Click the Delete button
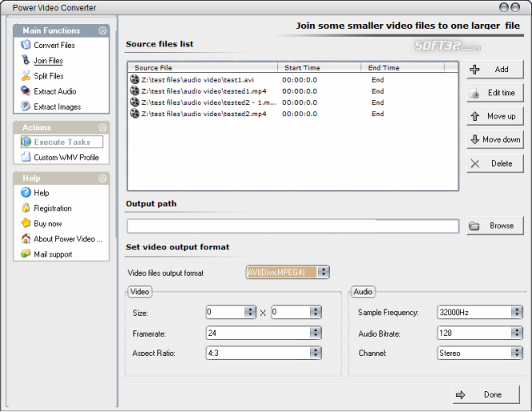Image resolution: width=532 pixels, height=412 pixels. pyautogui.click(x=494, y=164)
